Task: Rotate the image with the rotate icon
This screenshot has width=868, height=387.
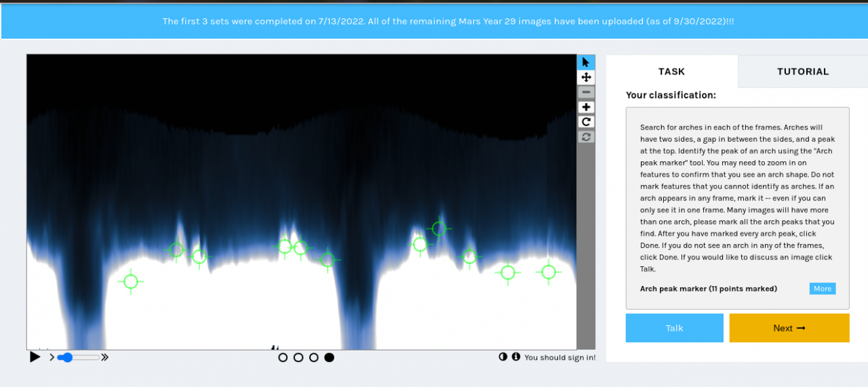Action: [x=586, y=122]
